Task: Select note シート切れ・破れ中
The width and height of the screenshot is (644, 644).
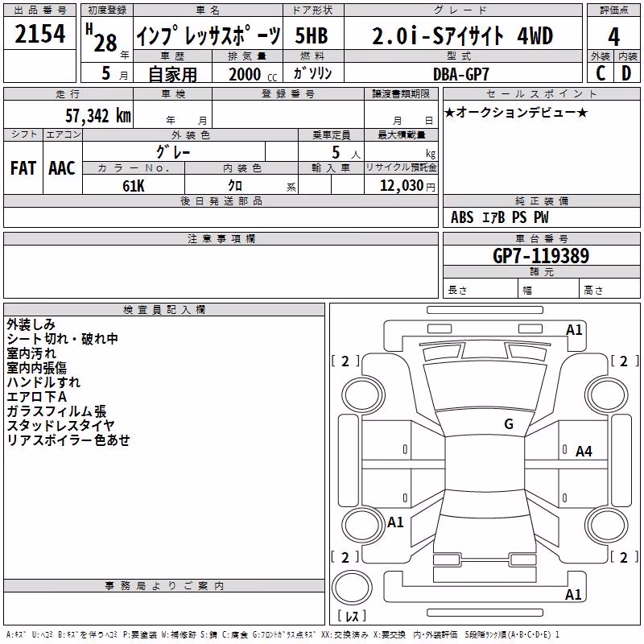Action: pyautogui.click(x=63, y=339)
